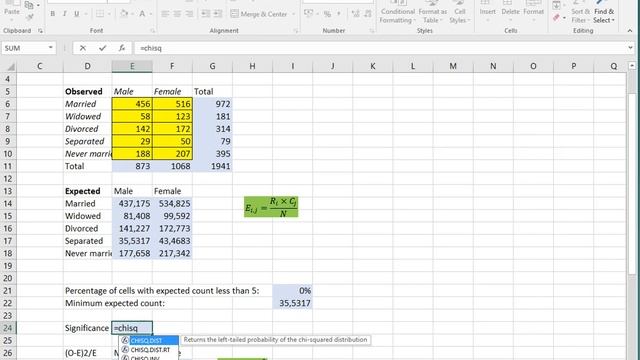Image resolution: width=640 pixels, height=360 pixels.
Task: Apply the Fill Color bucket
Action: click(124, 14)
